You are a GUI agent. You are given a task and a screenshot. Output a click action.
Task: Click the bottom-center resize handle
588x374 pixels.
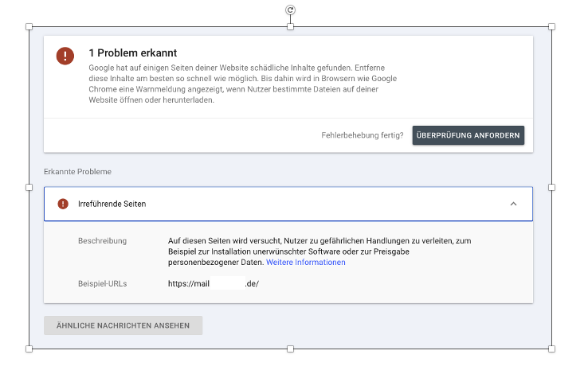click(290, 349)
